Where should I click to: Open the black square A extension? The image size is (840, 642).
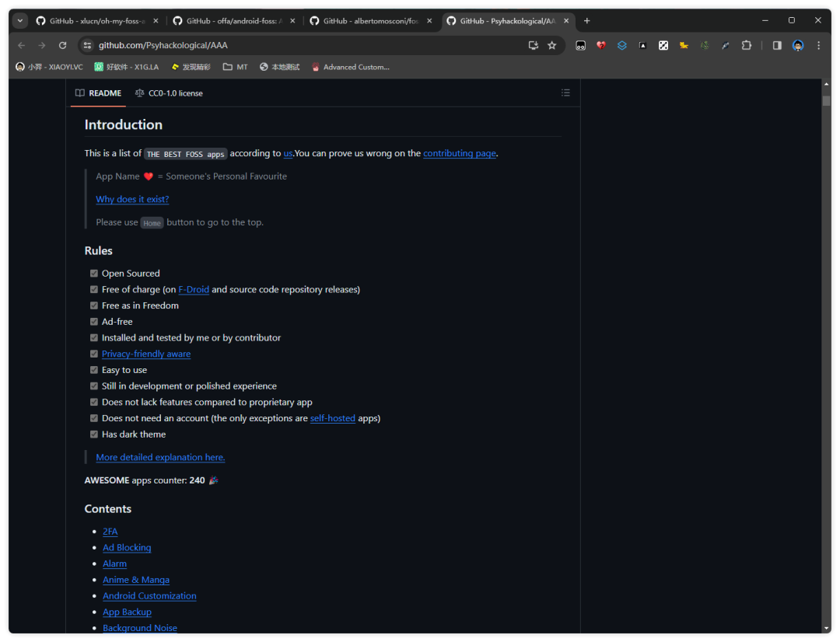point(643,46)
